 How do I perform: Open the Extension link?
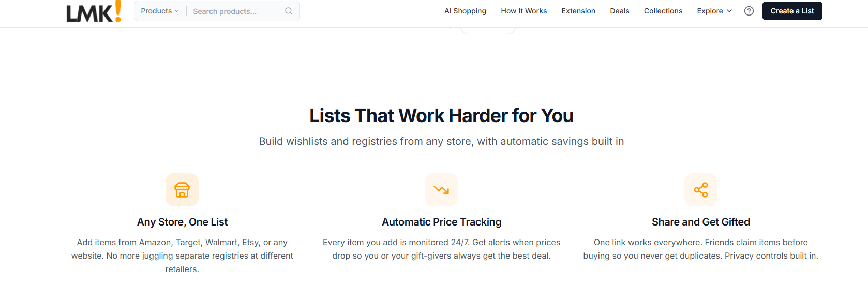[578, 11]
